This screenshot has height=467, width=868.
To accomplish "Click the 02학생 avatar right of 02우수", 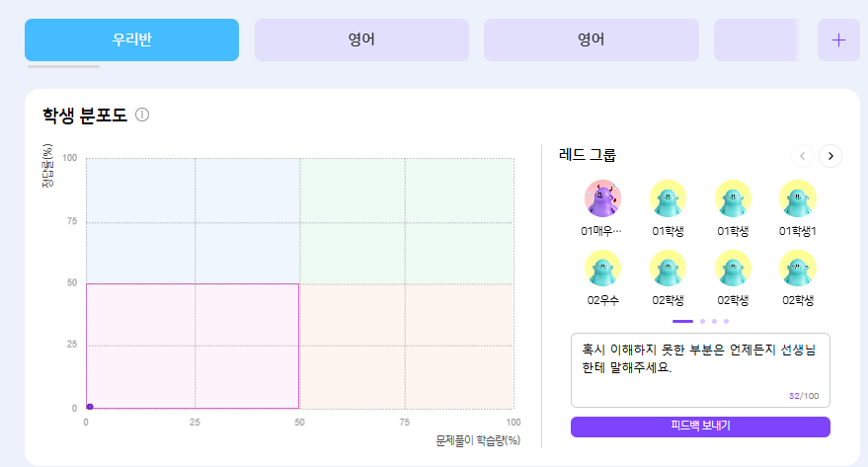I will pyautogui.click(x=669, y=269).
